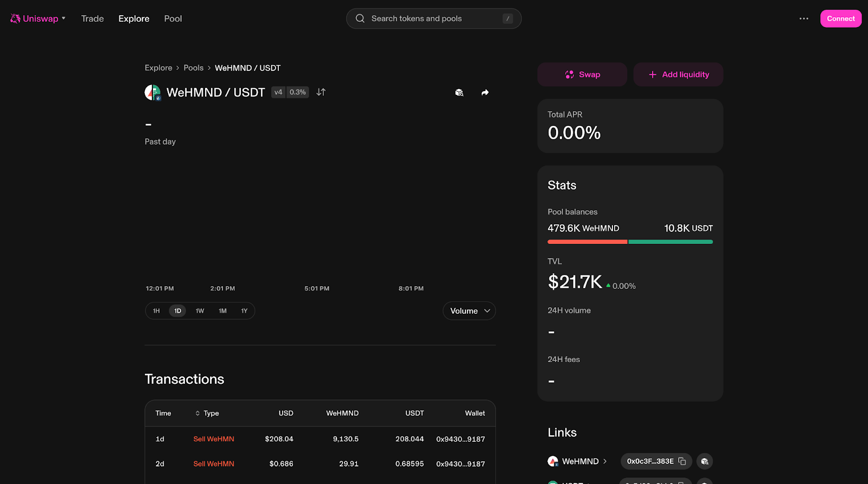Click the $0.686 USD value
This screenshot has width=868, height=484.
pos(281,464)
